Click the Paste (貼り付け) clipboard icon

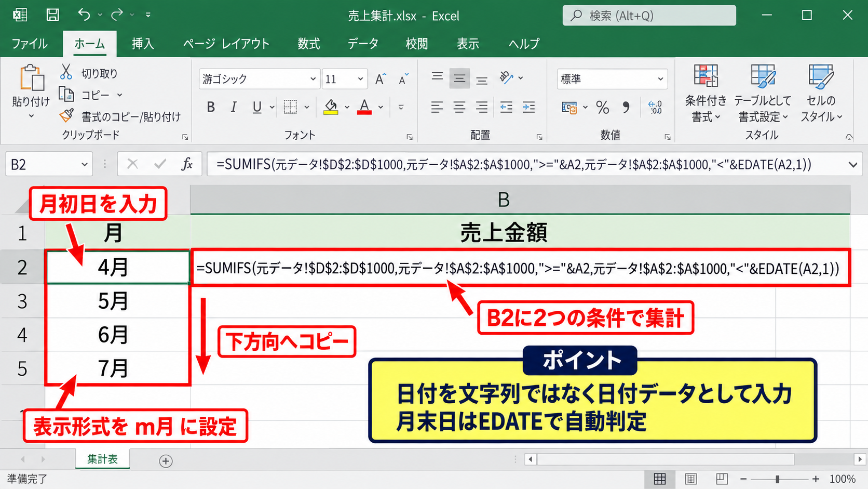tap(32, 78)
